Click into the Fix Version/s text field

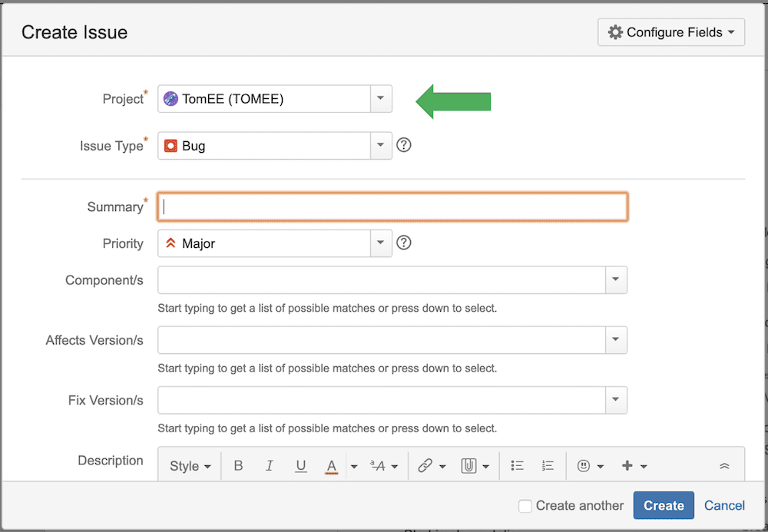point(382,400)
